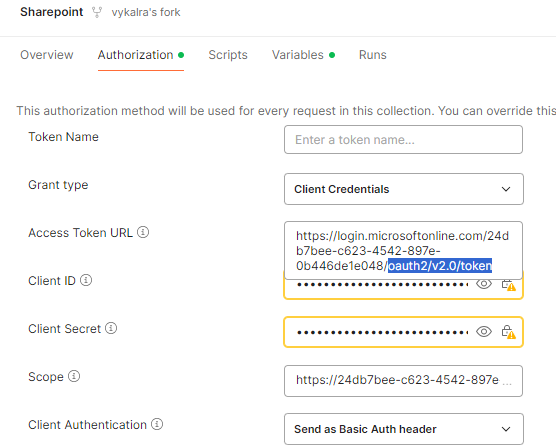Open the Runs tab
Image resolution: width=556 pixels, height=448 pixels.
tap(372, 55)
